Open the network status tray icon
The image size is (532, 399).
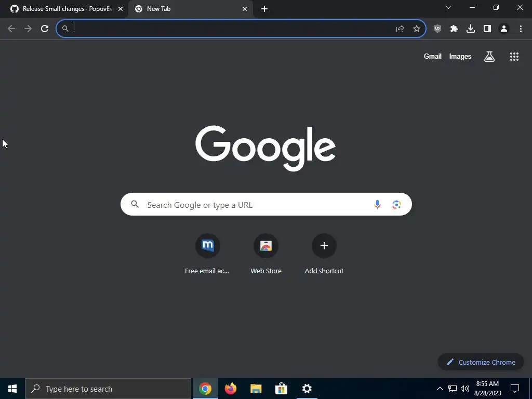coord(453,389)
